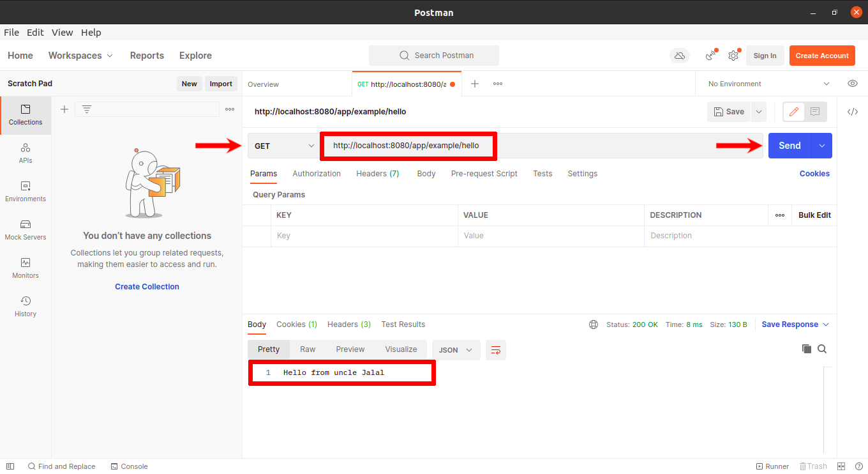Click the Bulk Edit link

(x=815, y=215)
